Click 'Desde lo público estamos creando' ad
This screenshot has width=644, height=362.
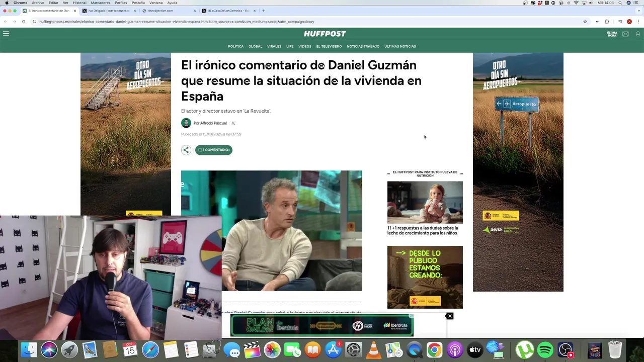425,277
